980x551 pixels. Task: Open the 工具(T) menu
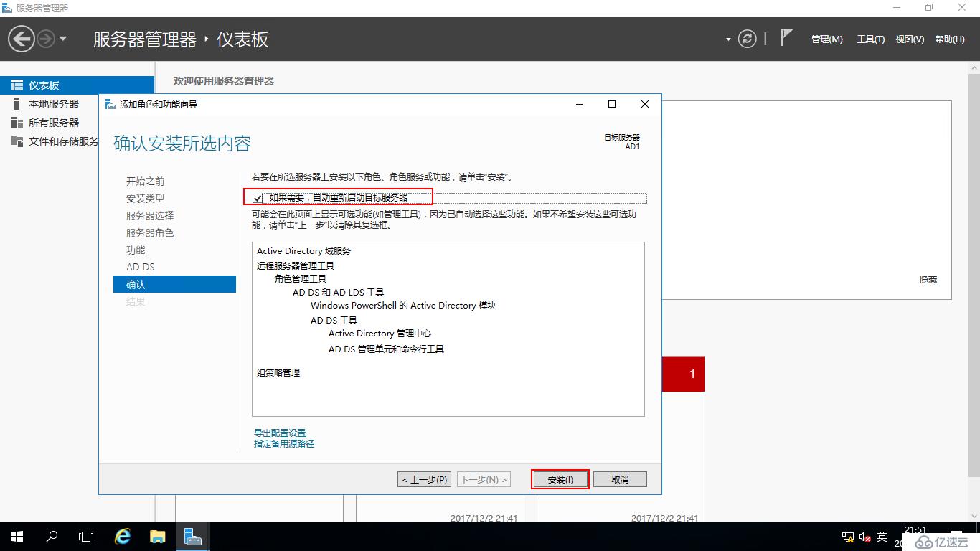871,39
